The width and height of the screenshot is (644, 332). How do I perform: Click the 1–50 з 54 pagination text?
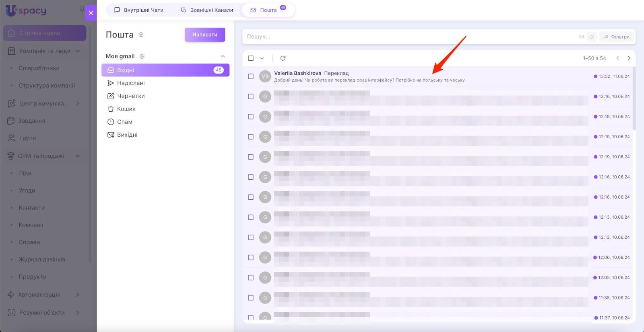click(x=594, y=58)
